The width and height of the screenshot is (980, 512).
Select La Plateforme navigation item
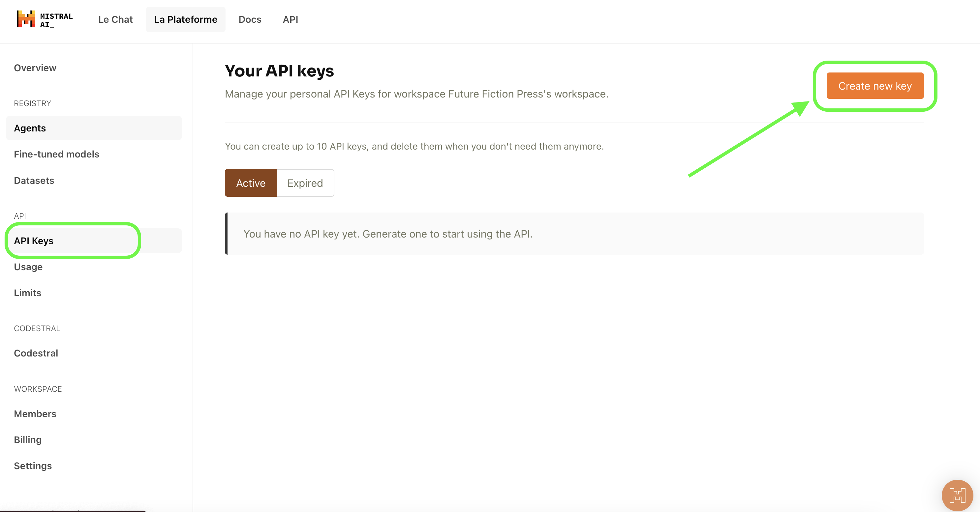click(x=186, y=19)
